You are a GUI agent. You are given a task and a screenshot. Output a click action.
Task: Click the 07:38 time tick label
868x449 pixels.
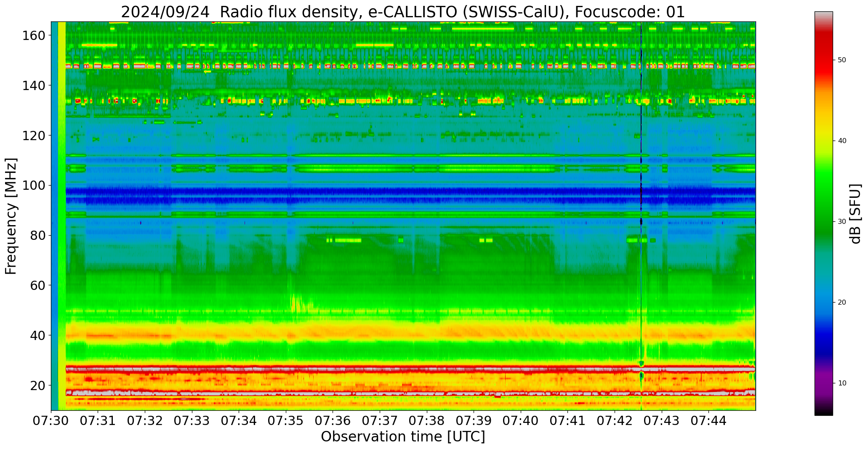(427, 420)
